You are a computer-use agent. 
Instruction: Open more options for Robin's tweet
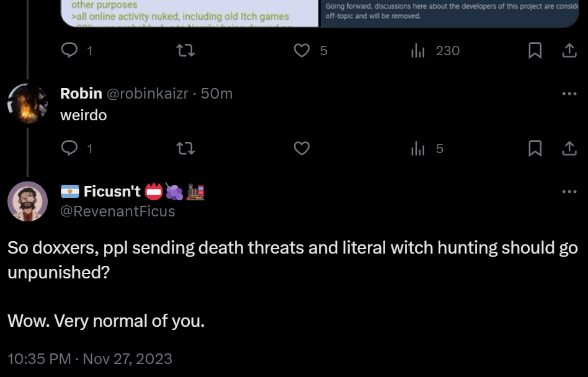click(569, 94)
